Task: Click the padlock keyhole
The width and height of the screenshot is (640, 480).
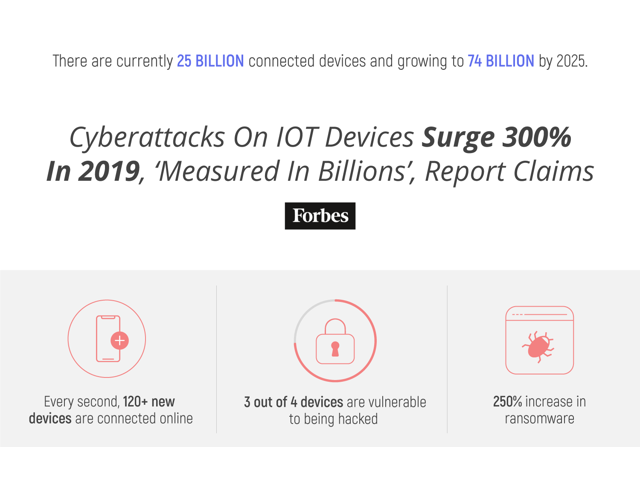Action: (x=335, y=349)
